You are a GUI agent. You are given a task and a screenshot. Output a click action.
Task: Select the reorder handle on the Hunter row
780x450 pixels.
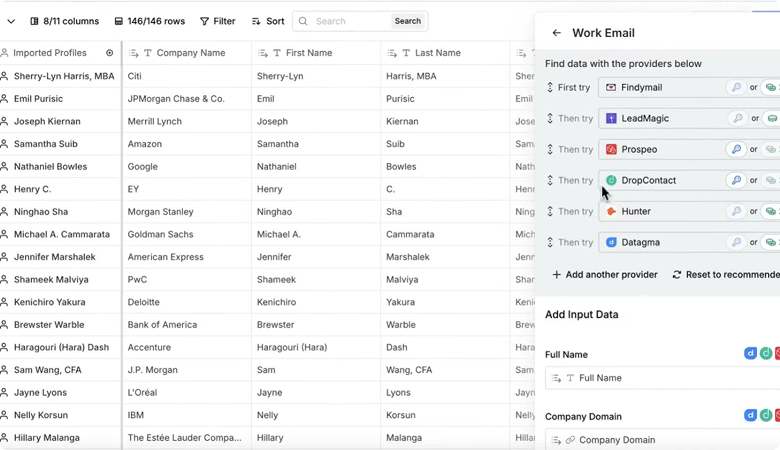pyautogui.click(x=550, y=211)
